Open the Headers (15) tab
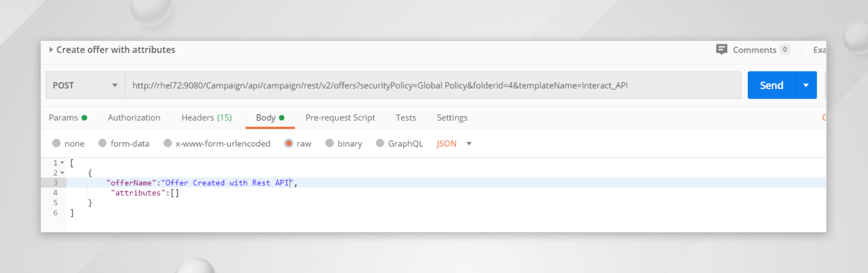 pos(206,117)
